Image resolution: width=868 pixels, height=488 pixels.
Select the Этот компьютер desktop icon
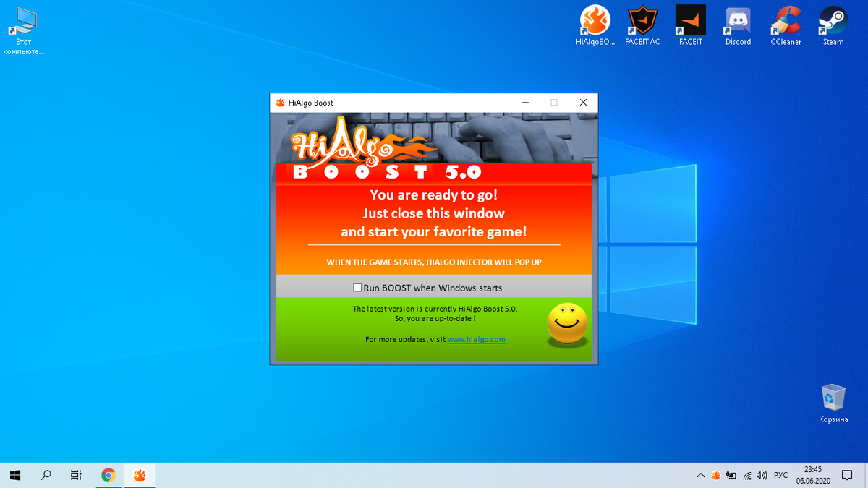[x=24, y=30]
